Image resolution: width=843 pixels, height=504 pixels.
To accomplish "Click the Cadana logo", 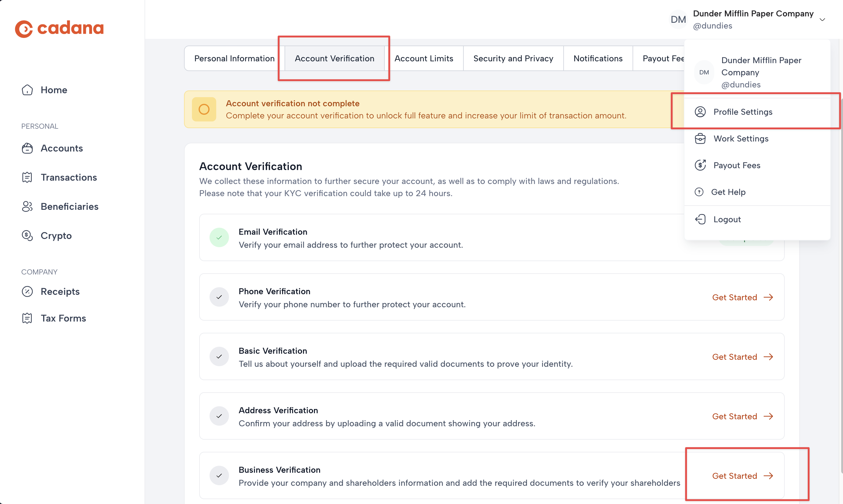I will [60, 29].
